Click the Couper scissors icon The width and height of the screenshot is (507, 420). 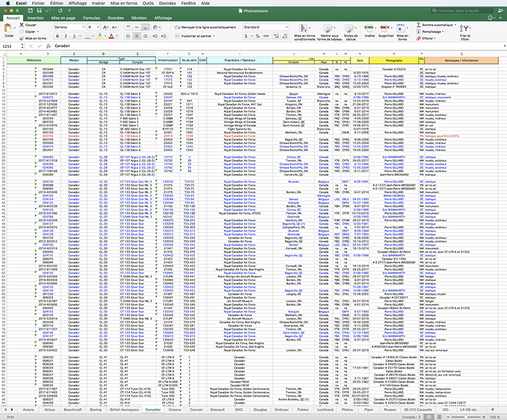tap(21, 25)
